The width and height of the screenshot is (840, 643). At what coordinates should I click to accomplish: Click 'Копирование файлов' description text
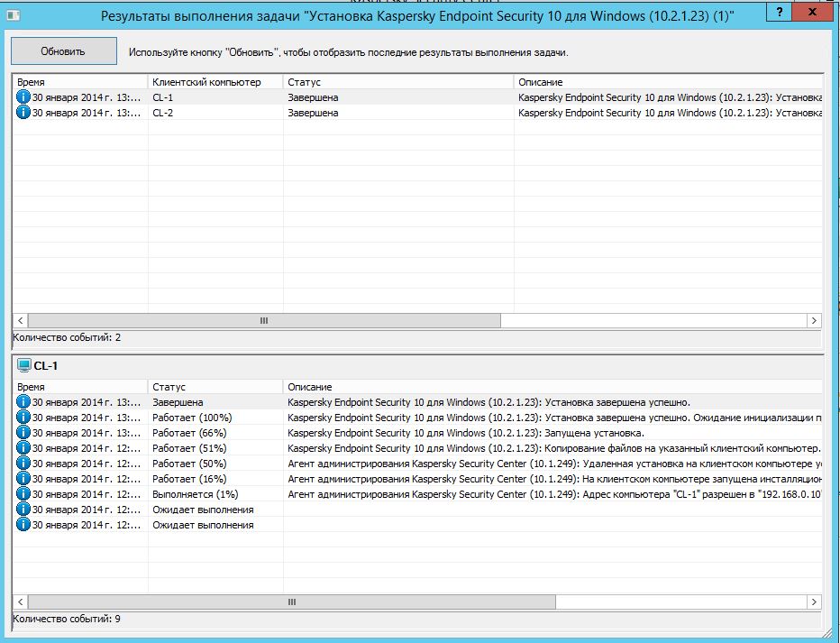point(554,448)
